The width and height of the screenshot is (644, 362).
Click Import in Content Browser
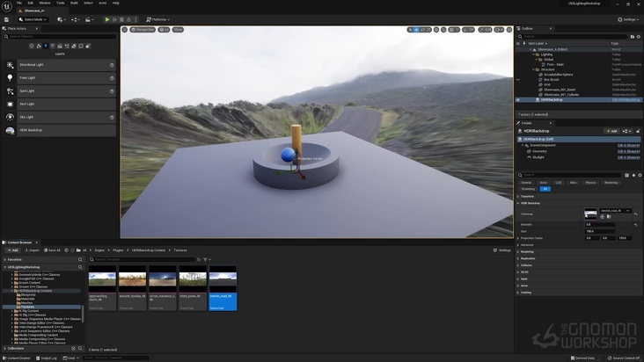click(x=33, y=250)
